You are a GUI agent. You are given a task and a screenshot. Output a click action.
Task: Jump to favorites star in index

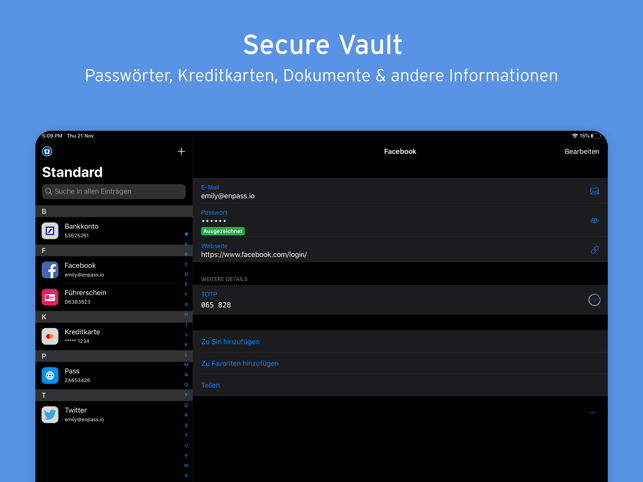click(x=186, y=234)
